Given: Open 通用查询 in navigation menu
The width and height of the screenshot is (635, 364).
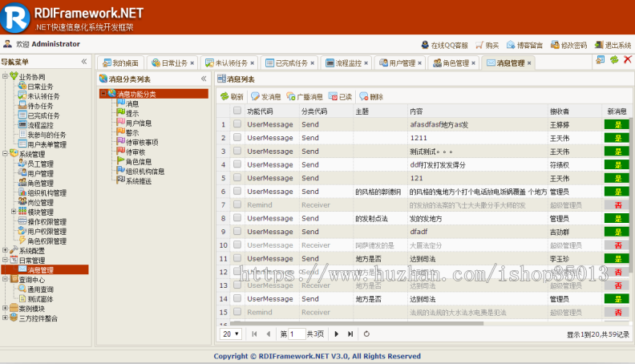Looking at the screenshot, I should [x=41, y=289].
